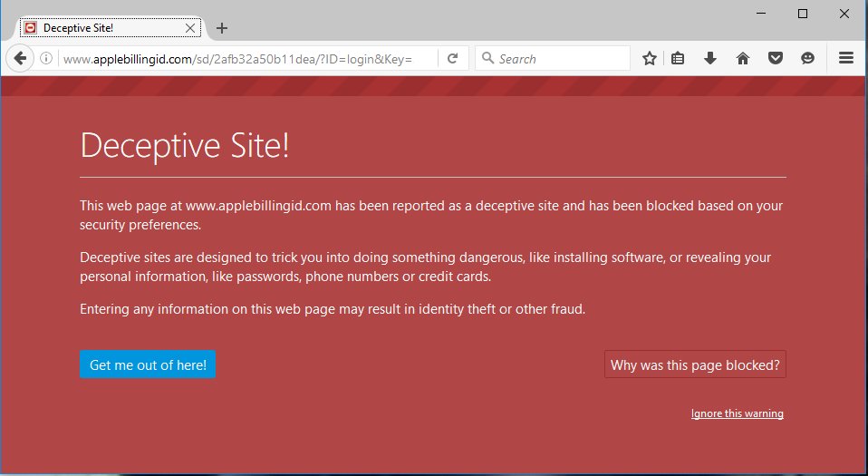Follow the Ignore this warning link
The height and width of the screenshot is (476, 868).
coord(738,413)
